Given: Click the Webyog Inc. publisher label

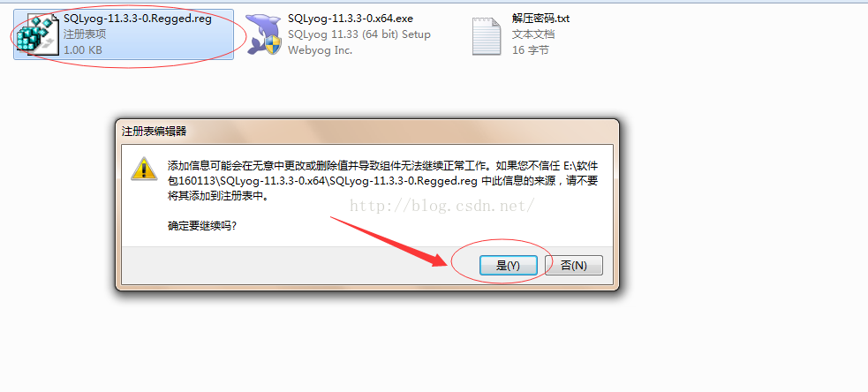Looking at the screenshot, I should tap(320, 49).
